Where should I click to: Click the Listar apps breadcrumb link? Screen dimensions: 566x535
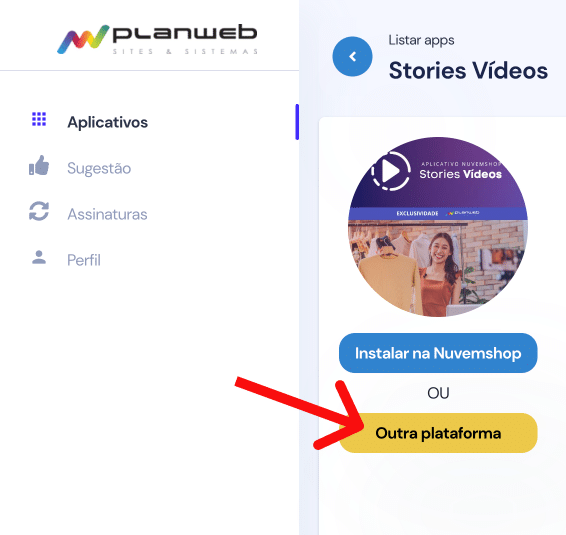pos(421,40)
